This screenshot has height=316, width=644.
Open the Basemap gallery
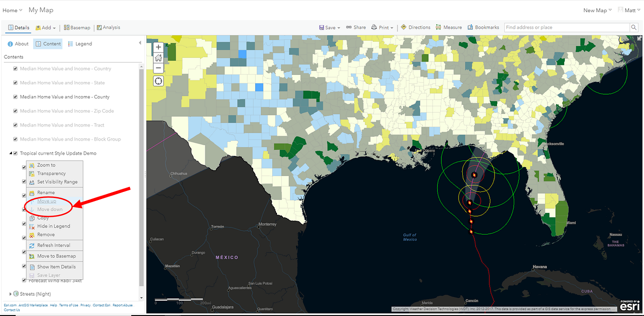(77, 27)
